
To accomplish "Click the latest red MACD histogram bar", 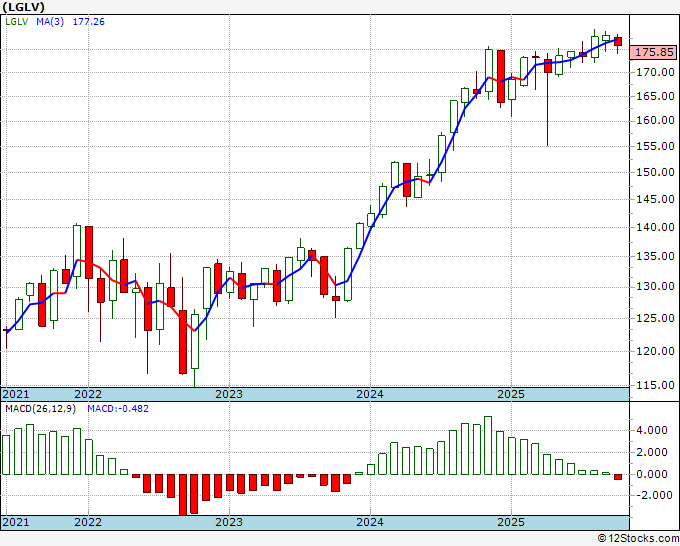I will pos(618,477).
